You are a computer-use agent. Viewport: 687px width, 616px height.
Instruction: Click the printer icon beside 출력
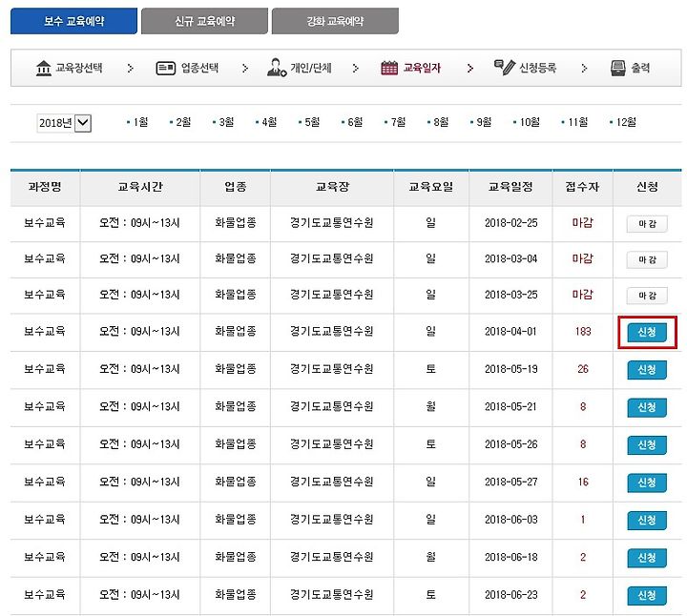(x=617, y=68)
